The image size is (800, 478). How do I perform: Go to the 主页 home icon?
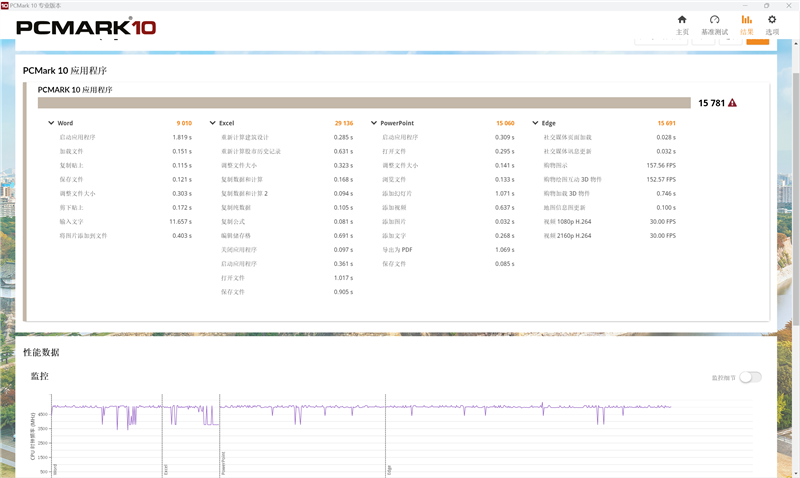pos(682,20)
